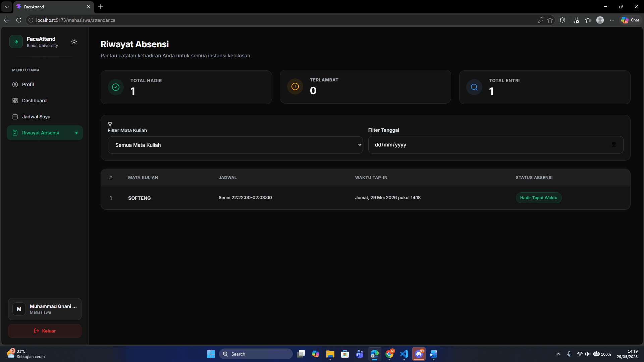Image resolution: width=644 pixels, height=362 pixels.
Task: Expand the Semua Mata Kuliah dropdown
Action: [235, 145]
